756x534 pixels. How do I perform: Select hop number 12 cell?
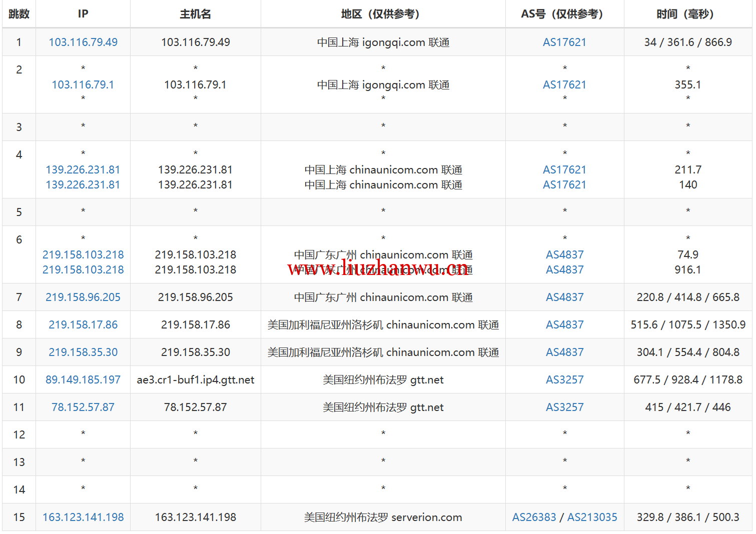19,434
